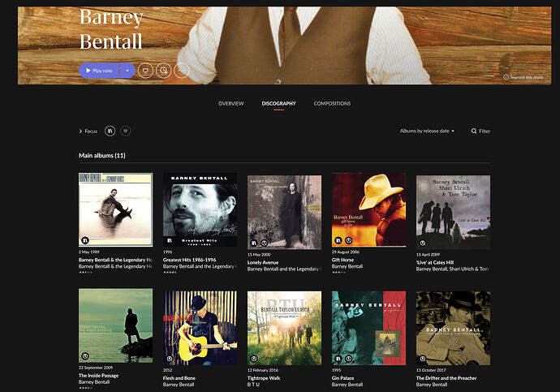
Task: Click The Drifter and the Preacher title
Action: point(446,378)
